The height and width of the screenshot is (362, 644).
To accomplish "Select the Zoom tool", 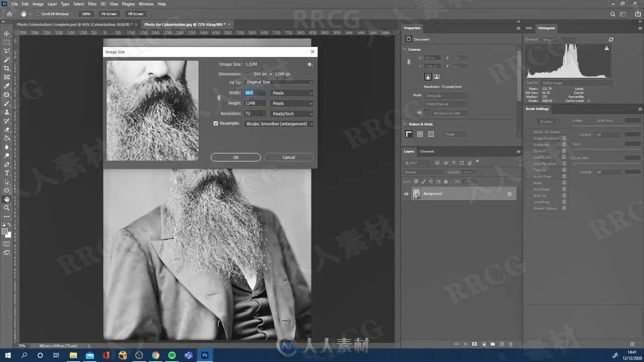I will (7, 208).
